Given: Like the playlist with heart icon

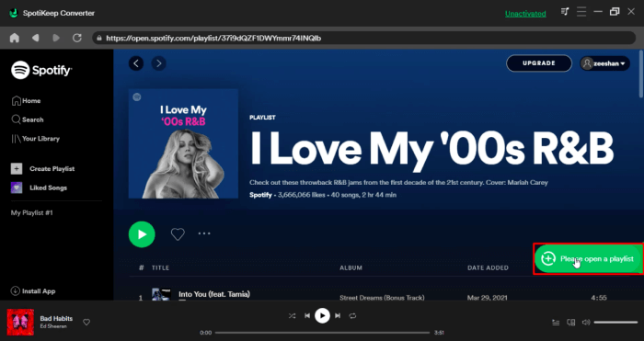Looking at the screenshot, I should pyautogui.click(x=178, y=234).
